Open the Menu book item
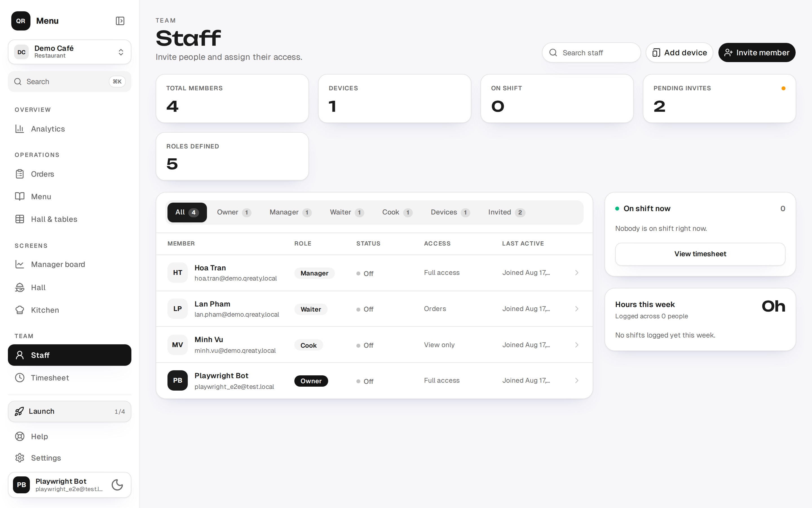Viewport: 812px width, 508px height. pos(69,196)
